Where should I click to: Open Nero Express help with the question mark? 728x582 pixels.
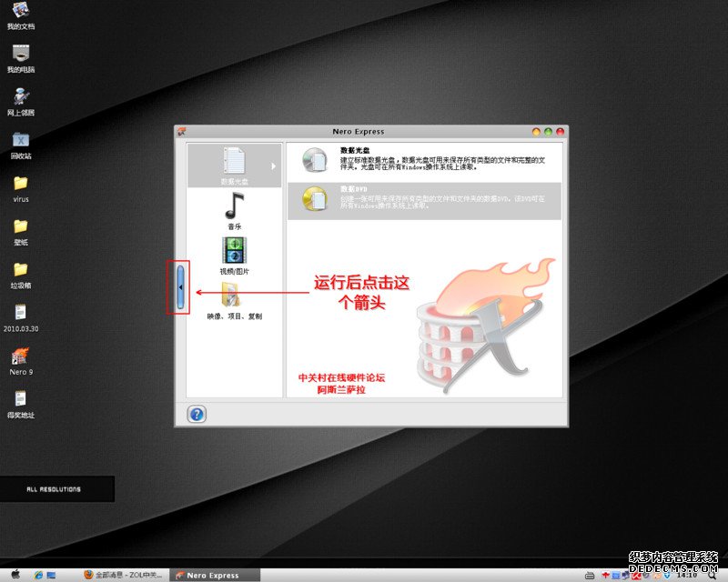coord(197,414)
